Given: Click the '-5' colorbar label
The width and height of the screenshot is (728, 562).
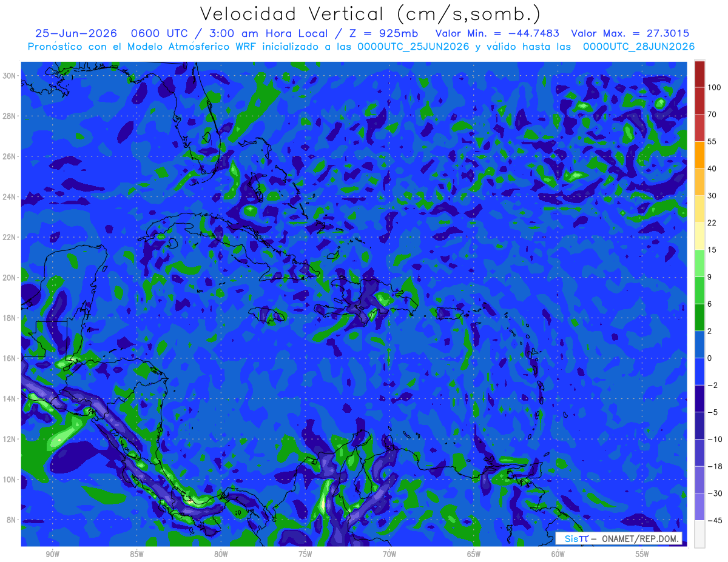Looking at the screenshot, I should pyautogui.click(x=713, y=412).
